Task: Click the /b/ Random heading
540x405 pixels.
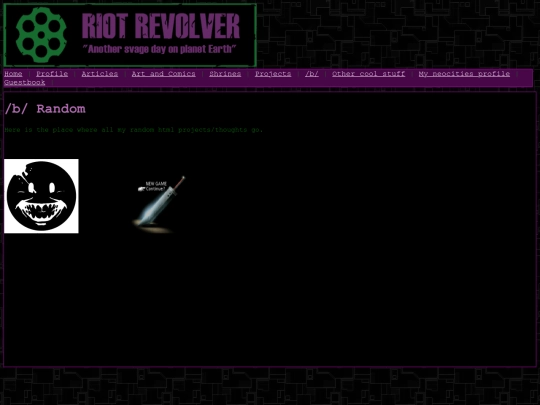Action: click(x=45, y=109)
